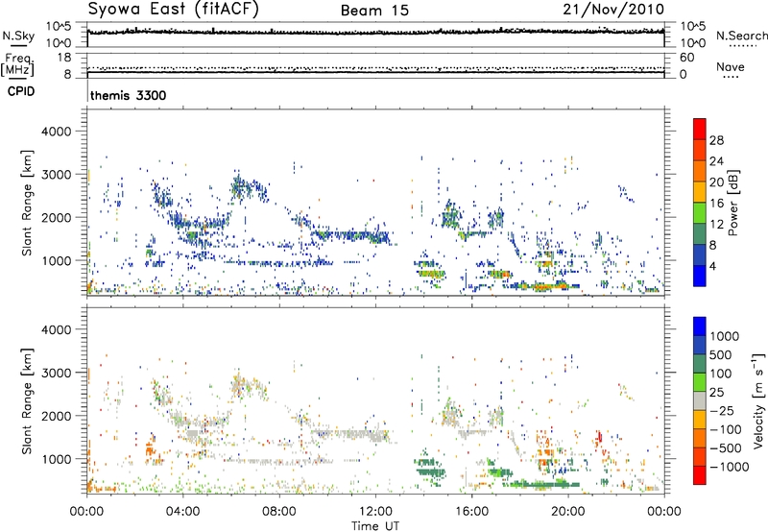Click the '24' value on the power scale

click(x=716, y=161)
